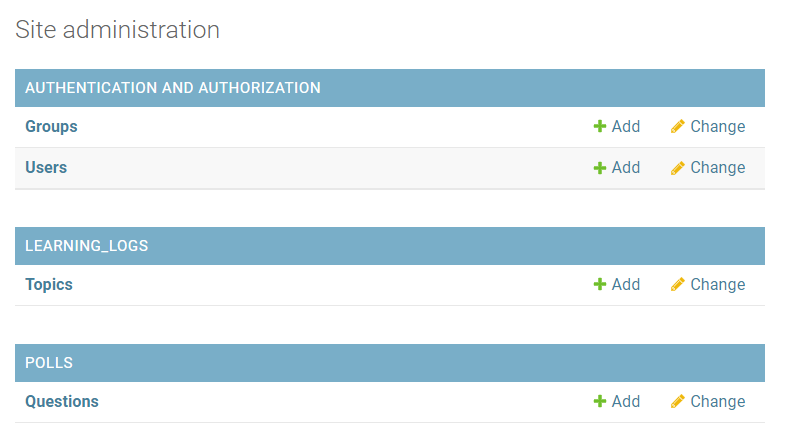This screenshot has height=440, width=788.
Task: Open the Groups model list
Action: [51, 127]
